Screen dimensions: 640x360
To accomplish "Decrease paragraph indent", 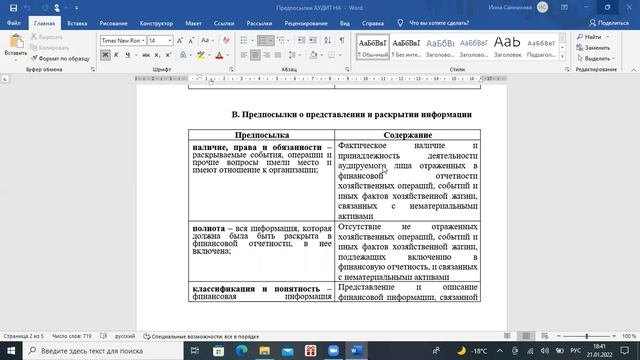I will tap(302, 40).
